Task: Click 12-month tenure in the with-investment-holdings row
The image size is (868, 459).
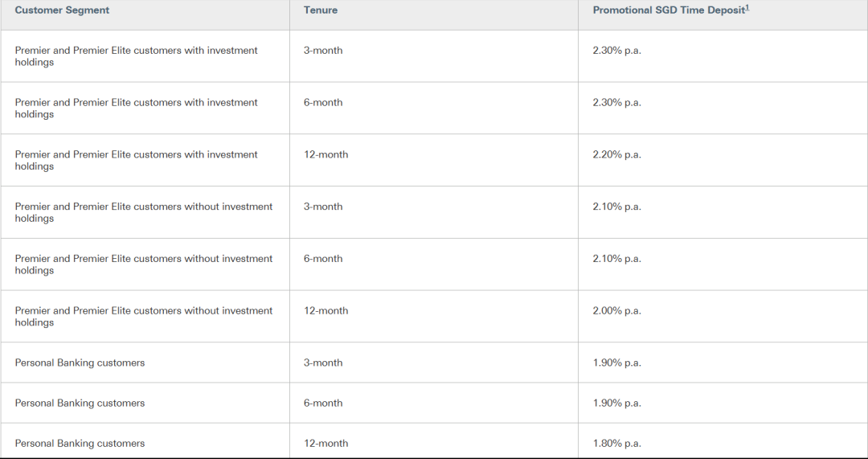Action: [x=326, y=154]
